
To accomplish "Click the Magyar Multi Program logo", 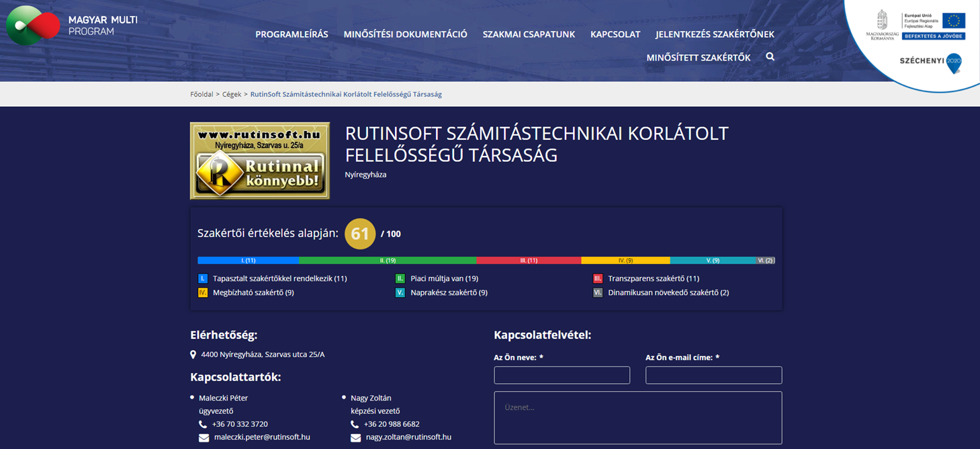I will coord(72,25).
